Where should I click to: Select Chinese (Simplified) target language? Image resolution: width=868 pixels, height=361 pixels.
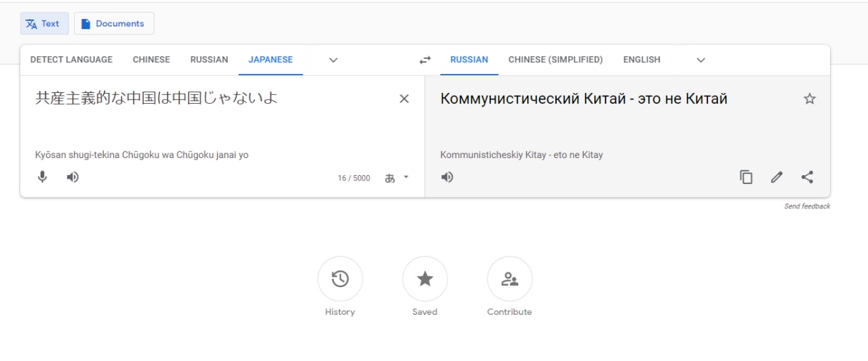pyautogui.click(x=555, y=60)
